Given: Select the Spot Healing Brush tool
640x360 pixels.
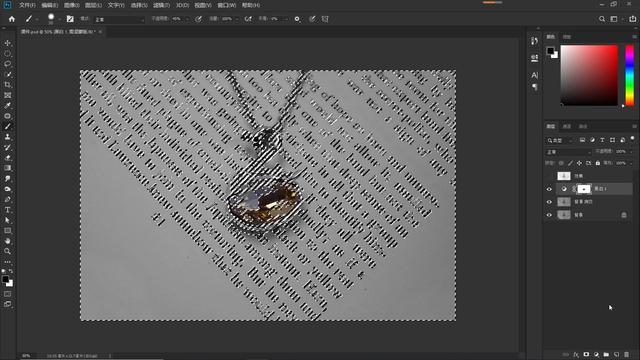Looking at the screenshot, I should [x=7, y=116].
